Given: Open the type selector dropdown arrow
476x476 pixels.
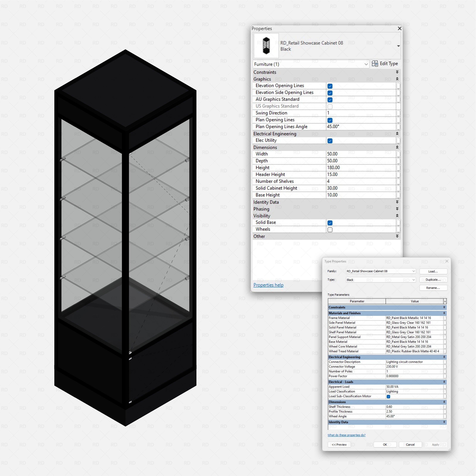Looking at the screenshot, I should pyautogui.click(x=398, y=46).
